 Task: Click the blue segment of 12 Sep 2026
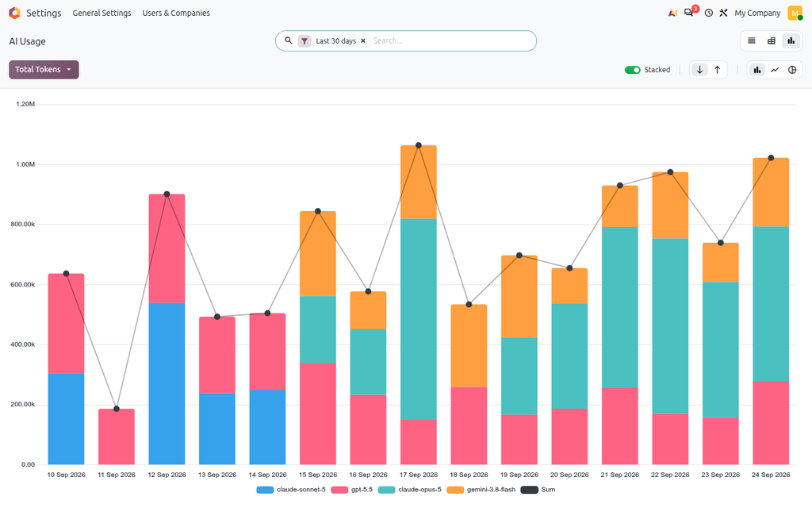167,383
